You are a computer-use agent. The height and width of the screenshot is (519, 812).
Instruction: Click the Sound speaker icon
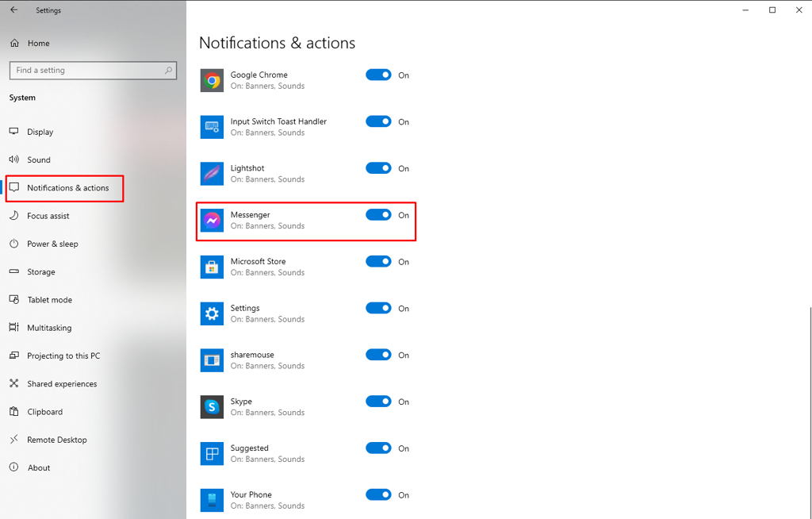point(14,160)
